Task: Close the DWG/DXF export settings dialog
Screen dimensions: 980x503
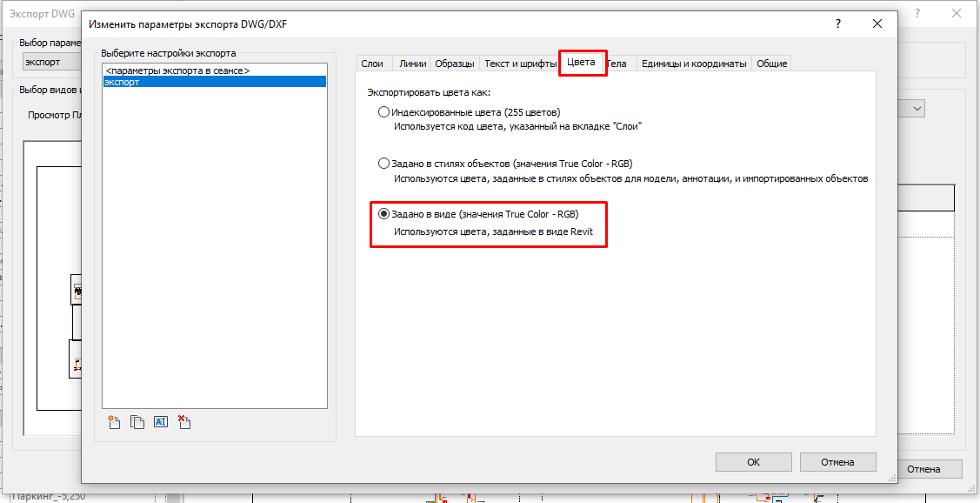Action: [877, 23]
